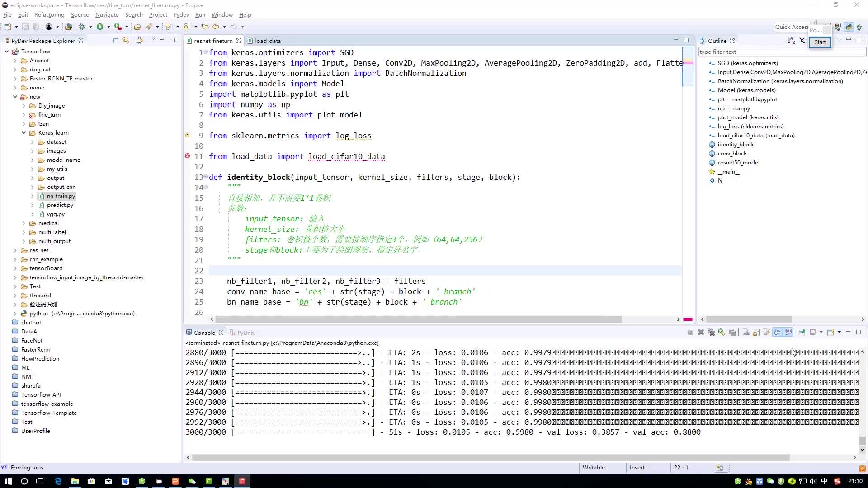Click the Quick Access search field
The width and height of the screenshot is (868, 488).
pos(792,27)
